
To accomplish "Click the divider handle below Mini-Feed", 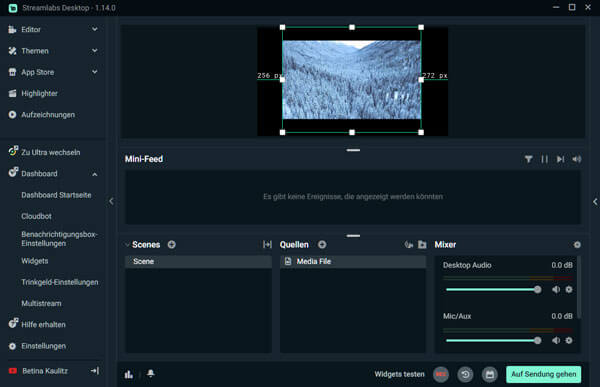I will (353, 236).
